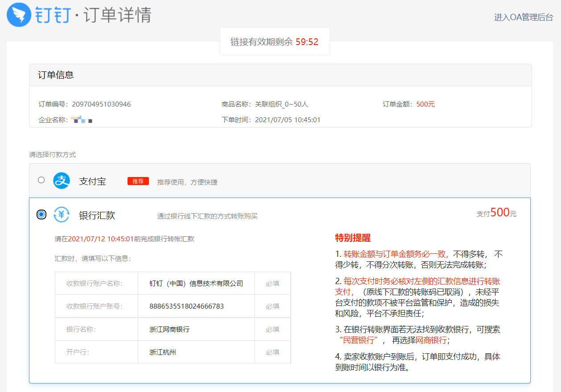
Task: Click the red “民营银行” text
Action: 358,340
